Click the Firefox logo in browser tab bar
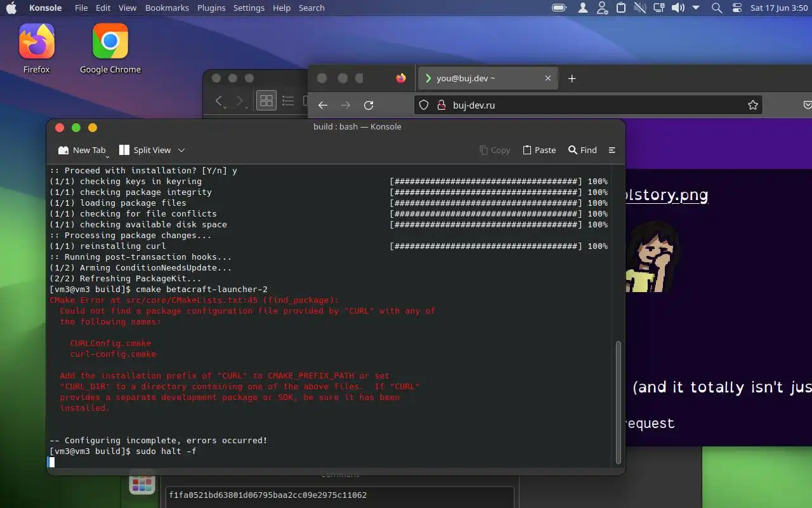 (x=401, y=78)
